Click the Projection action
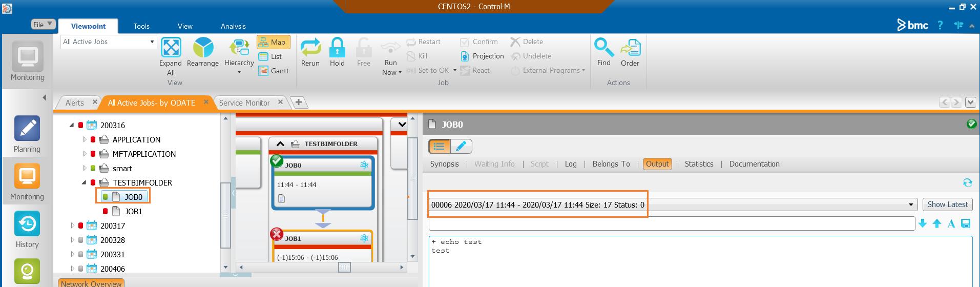The image size is (980, 287). coord(482,56)
